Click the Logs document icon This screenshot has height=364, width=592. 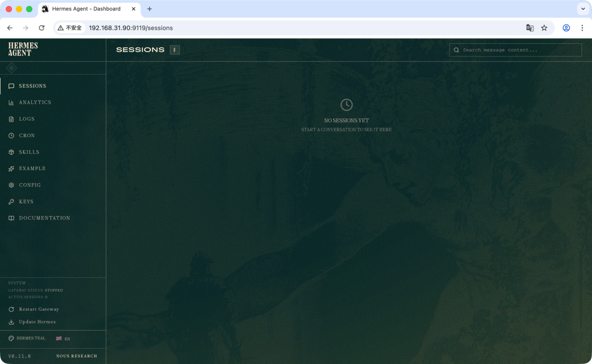[12, 119]
